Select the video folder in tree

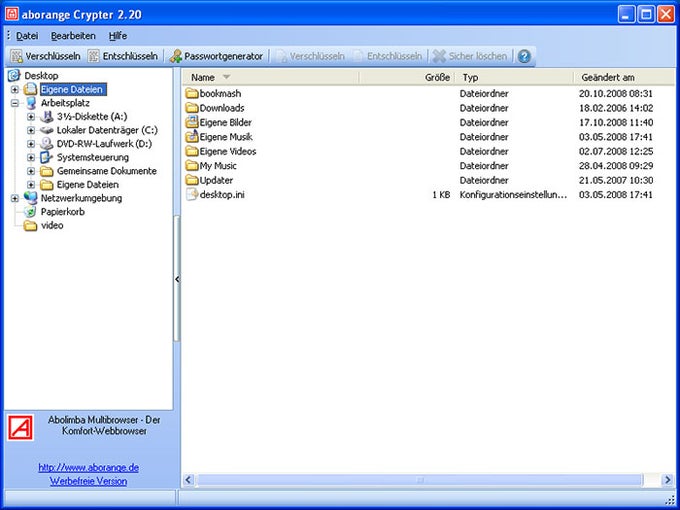pyautogui.click(x=52, y=226)
